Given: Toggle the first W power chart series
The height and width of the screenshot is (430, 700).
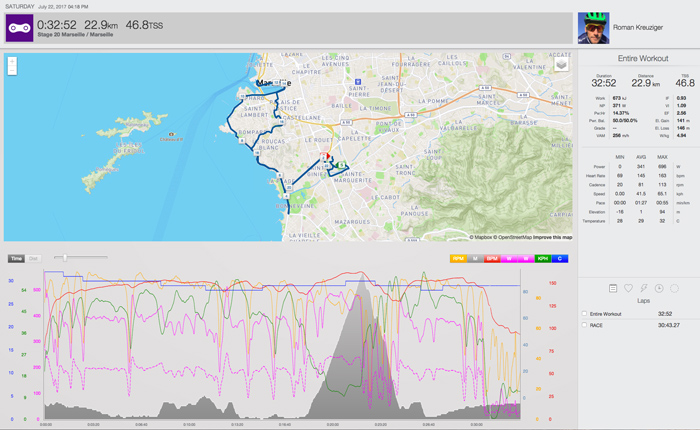Looking at the screenshot, I should pos(508,259).
